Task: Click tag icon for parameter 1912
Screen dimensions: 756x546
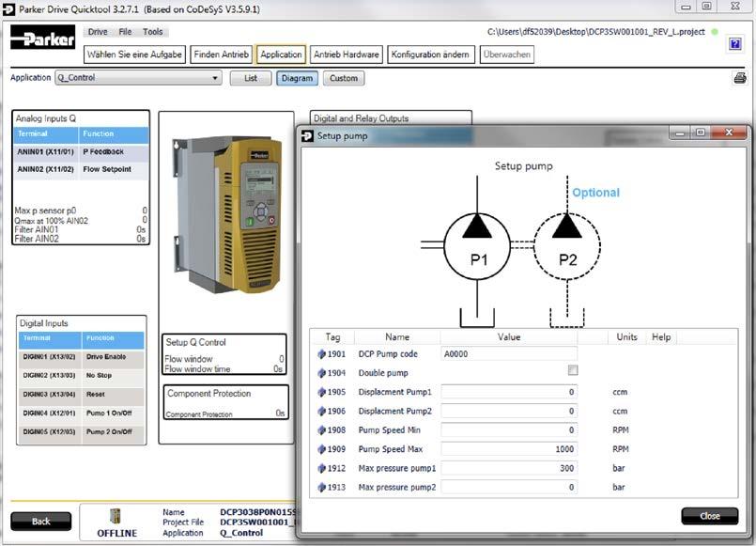Action: click(x=321, y=468)
